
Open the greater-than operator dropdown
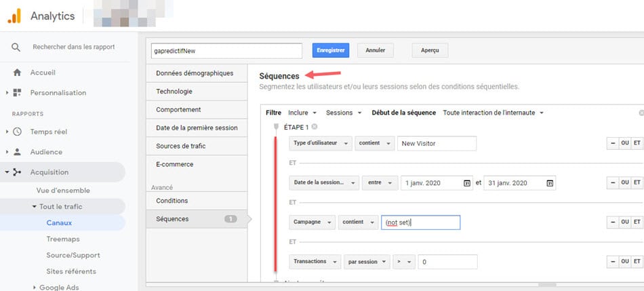pos(404,261)
